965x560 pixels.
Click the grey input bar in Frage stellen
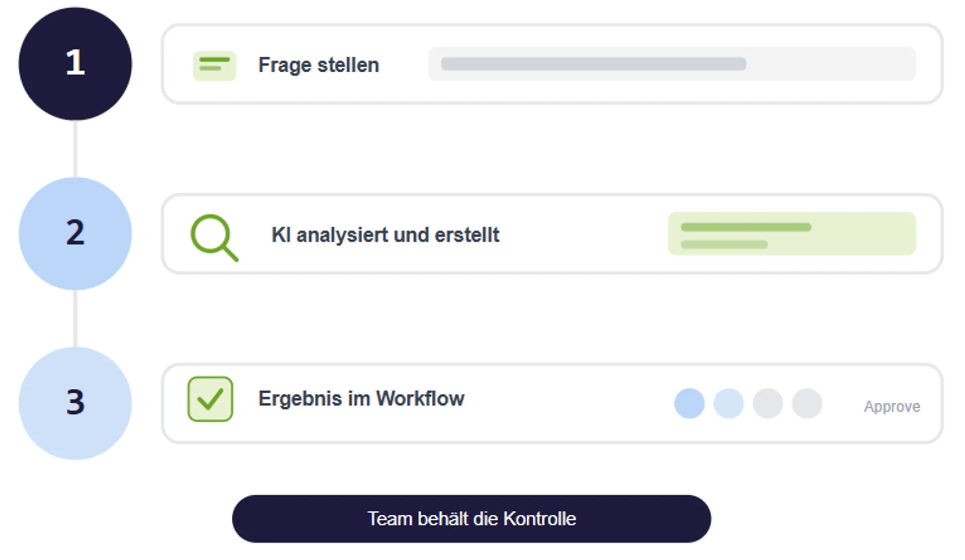(829, 64)
